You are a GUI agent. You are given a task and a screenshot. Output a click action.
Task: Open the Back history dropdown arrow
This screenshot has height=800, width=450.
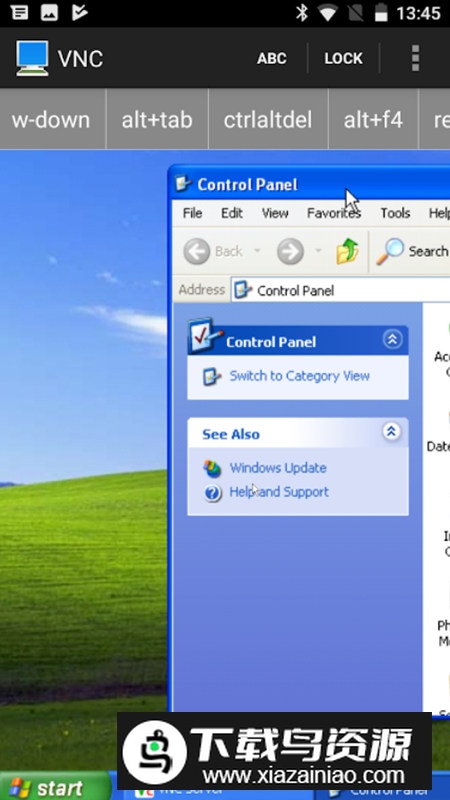point(257,251)
